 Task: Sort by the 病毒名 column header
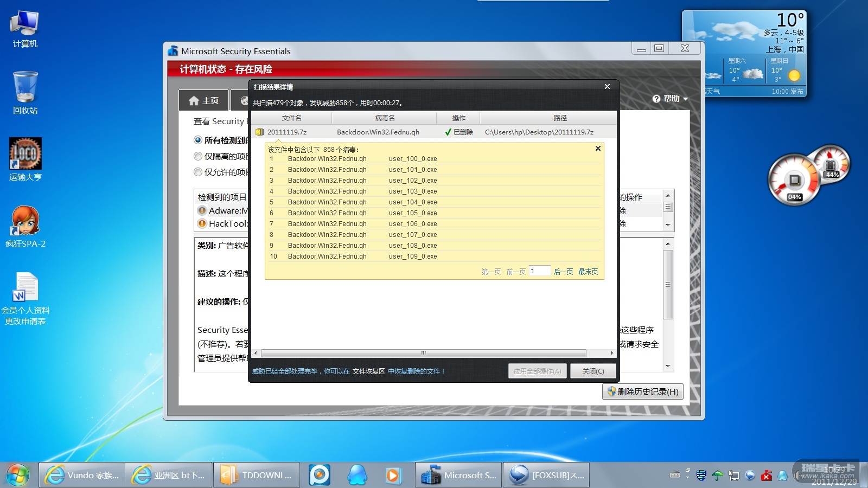tap(385, 118)
